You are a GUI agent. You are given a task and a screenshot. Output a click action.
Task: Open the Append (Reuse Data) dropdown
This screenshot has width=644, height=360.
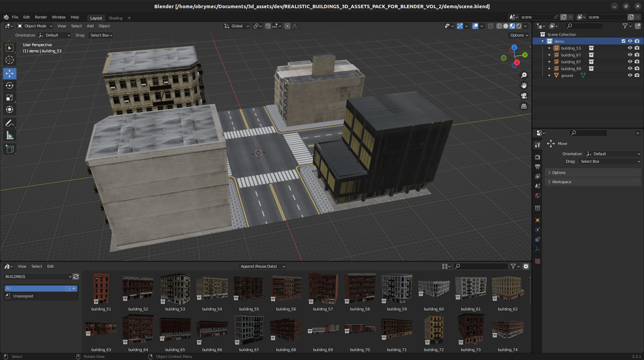[262, 266]
